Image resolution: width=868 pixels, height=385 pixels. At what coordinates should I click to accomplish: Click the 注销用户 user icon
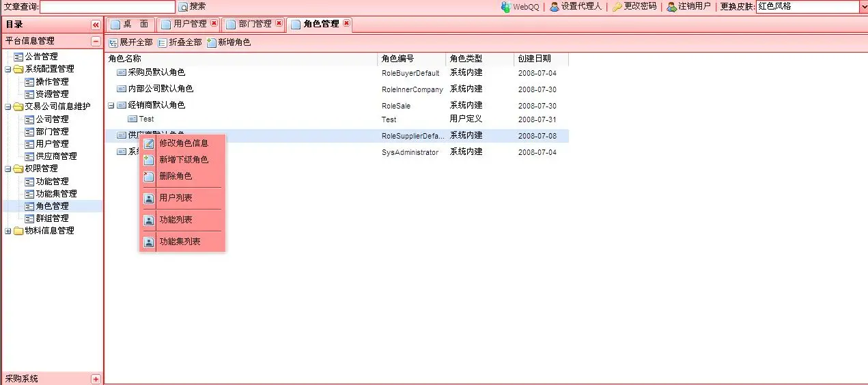pos(672,7)
